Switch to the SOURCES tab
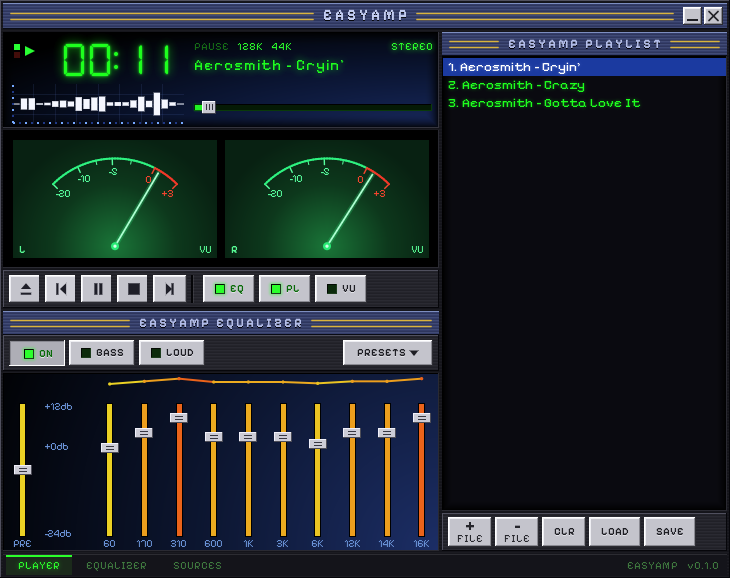730x578 pixels. (x=197, y=565)
